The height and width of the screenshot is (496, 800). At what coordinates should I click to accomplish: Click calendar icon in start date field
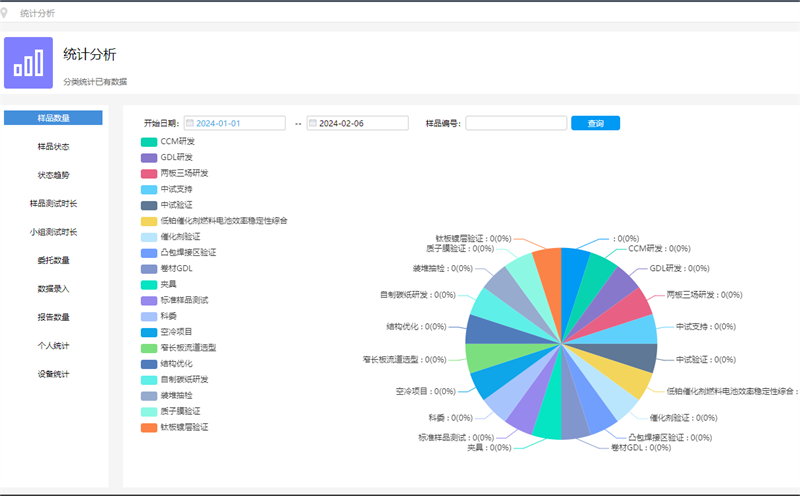click(x=189, y=123)
